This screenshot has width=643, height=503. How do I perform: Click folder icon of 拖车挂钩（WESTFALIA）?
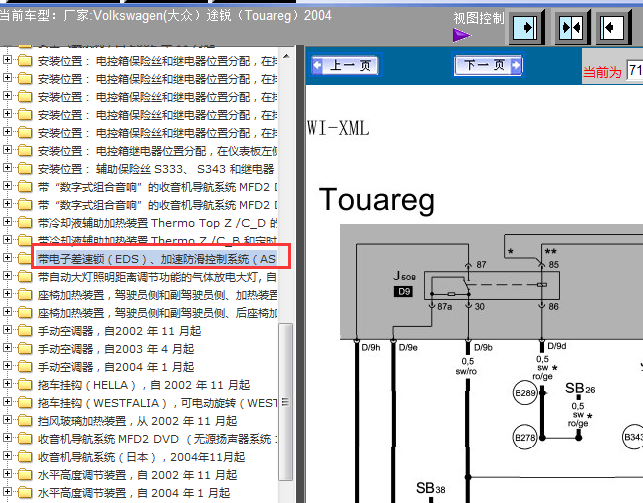click(25, 403)
